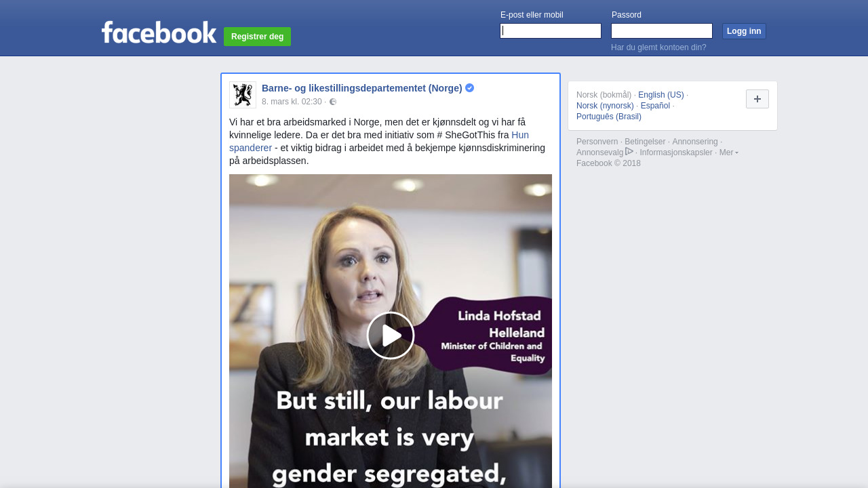Open the Personvern footer link
The width and height of the screenshot is (868, 488).
tap(597, 142)
